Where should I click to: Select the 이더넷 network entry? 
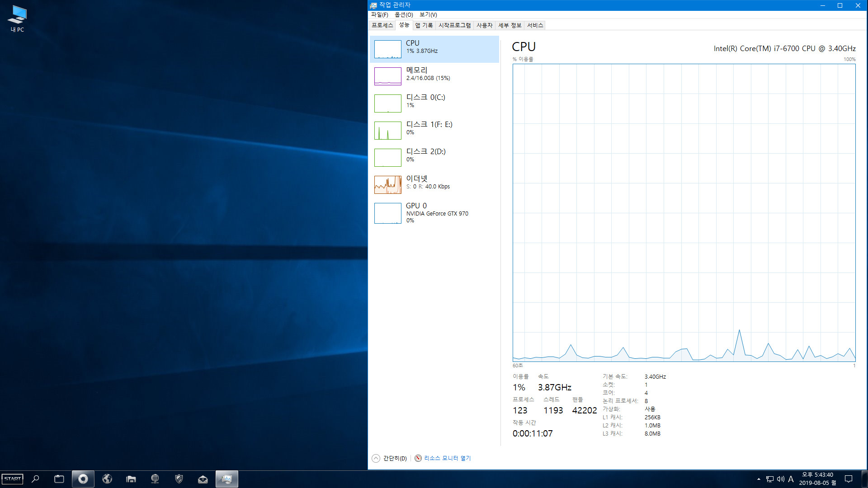click(434, 184)
